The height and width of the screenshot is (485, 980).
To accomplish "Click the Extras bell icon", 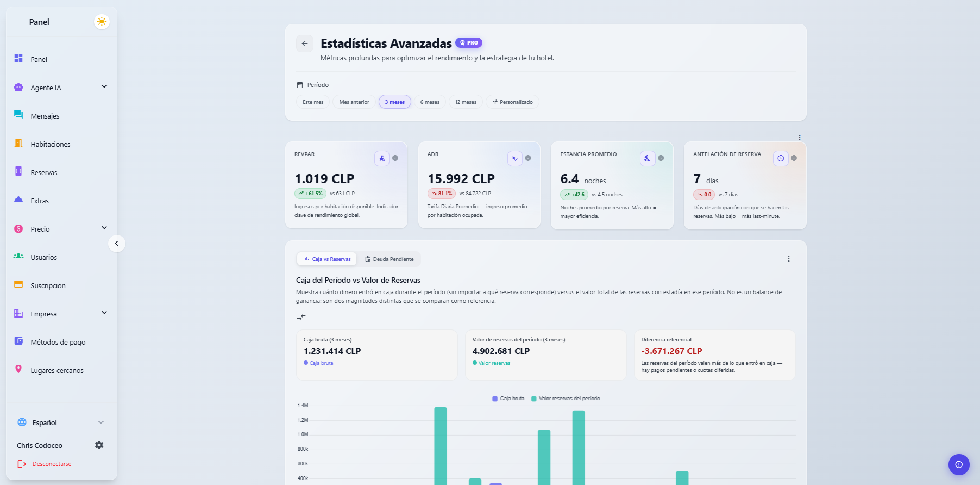I will point(18,200).
